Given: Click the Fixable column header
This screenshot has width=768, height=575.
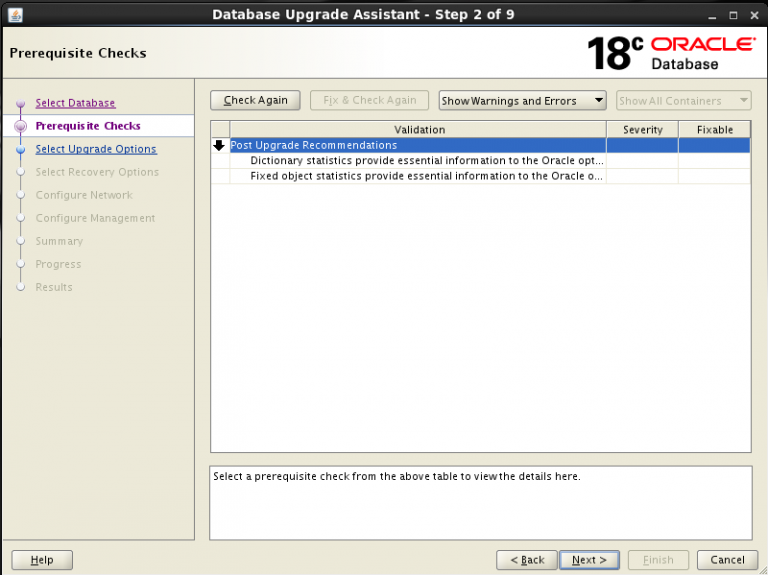Looking at the screenshot, I should click(714, 129).
